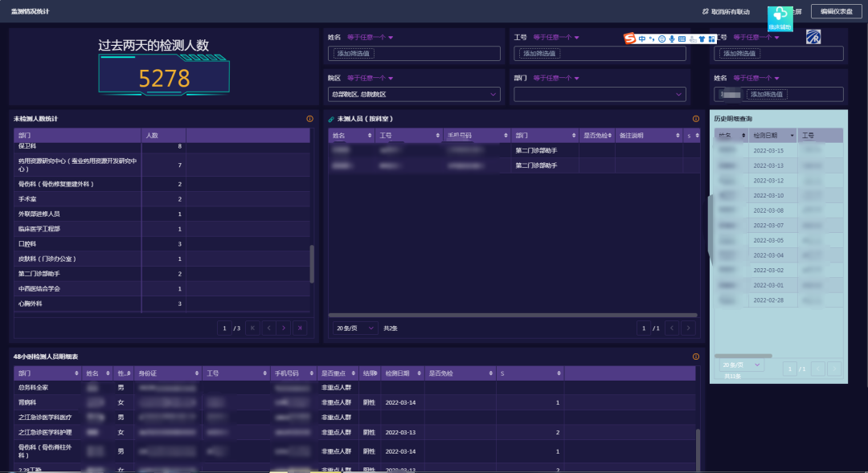
Task: Click 添加筛选值 in middle 工号 filter box
Action: (x=539, y=54)
